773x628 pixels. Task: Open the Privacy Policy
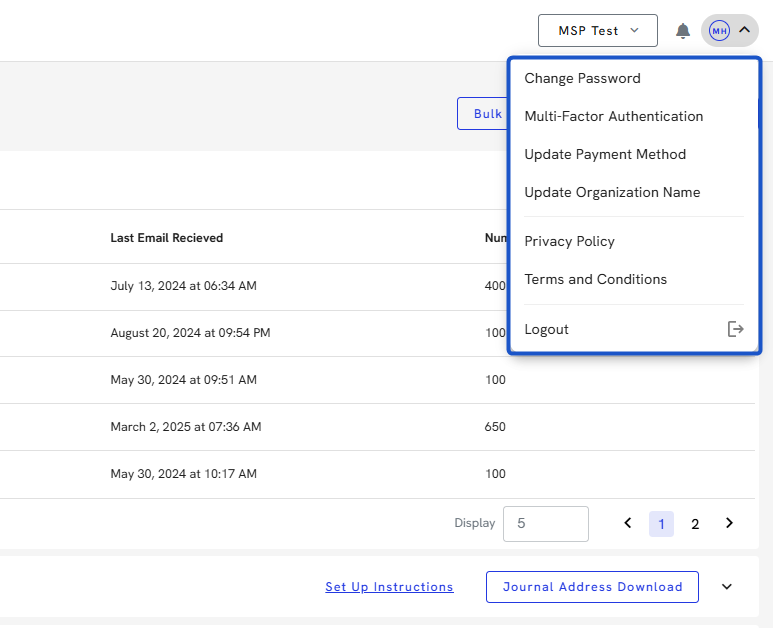(x=569, y=241)
